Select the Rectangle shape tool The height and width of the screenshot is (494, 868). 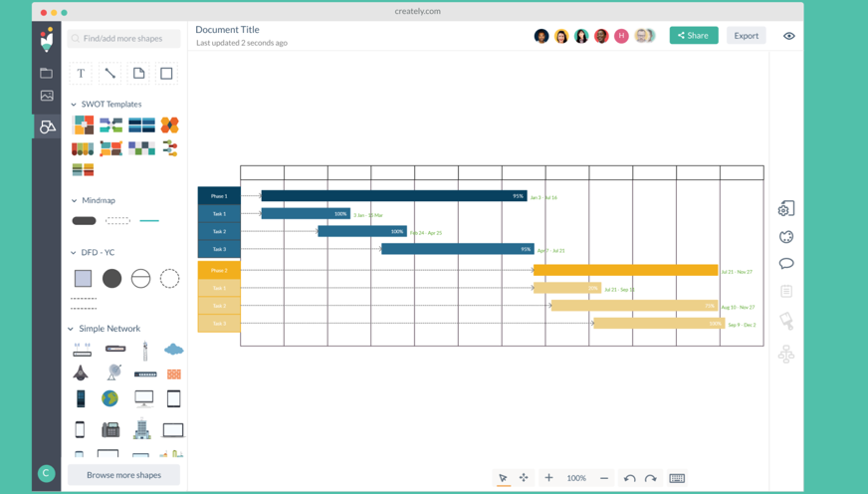tap(166, 73)
